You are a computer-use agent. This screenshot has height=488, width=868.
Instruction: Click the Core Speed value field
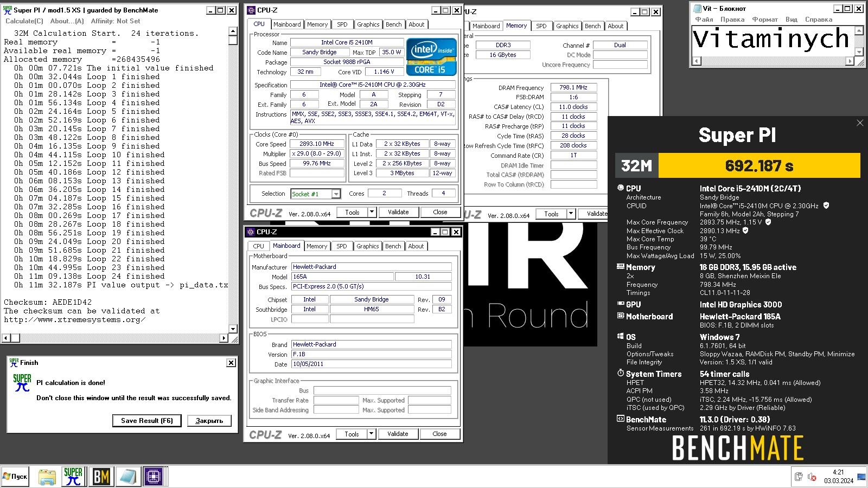317,144
